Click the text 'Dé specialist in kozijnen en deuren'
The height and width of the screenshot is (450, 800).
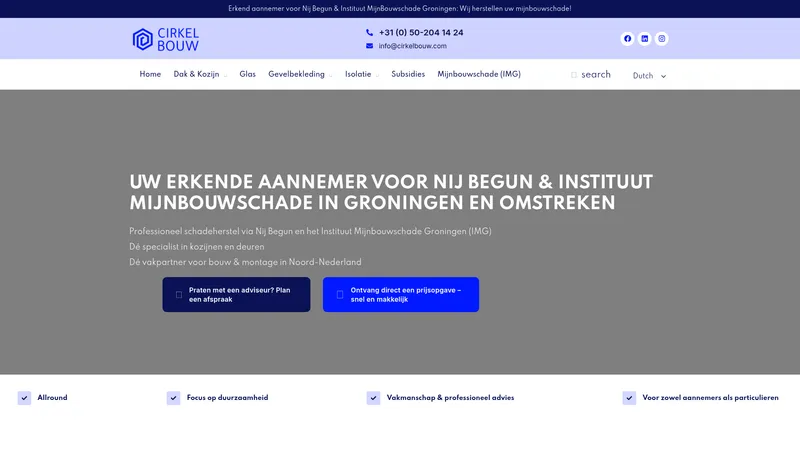(x=196, y=247)
